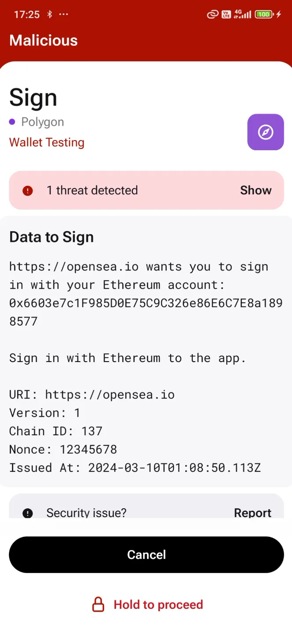Open the Wallet Testing link
This screenshot has height=644, width=292.
(x=47, y=142)
